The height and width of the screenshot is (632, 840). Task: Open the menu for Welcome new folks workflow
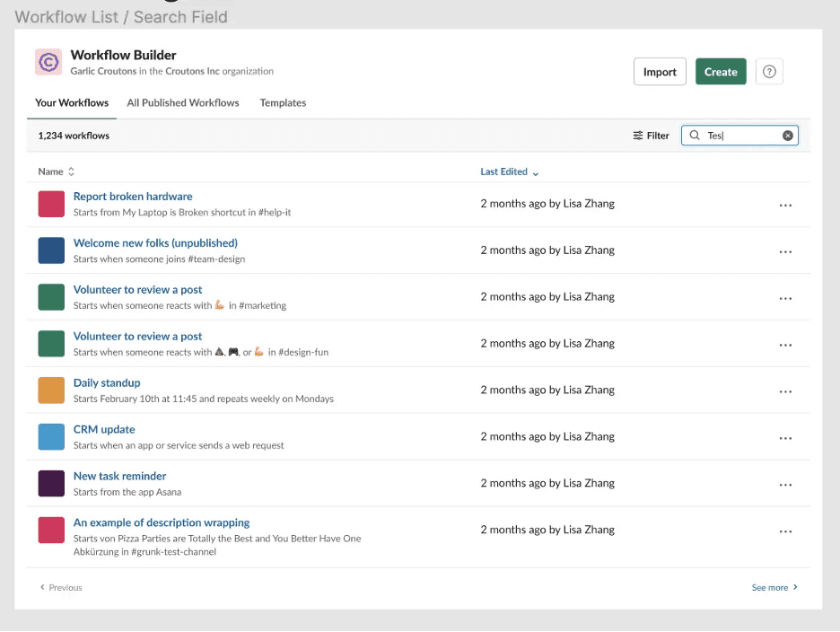coord(785,251)
